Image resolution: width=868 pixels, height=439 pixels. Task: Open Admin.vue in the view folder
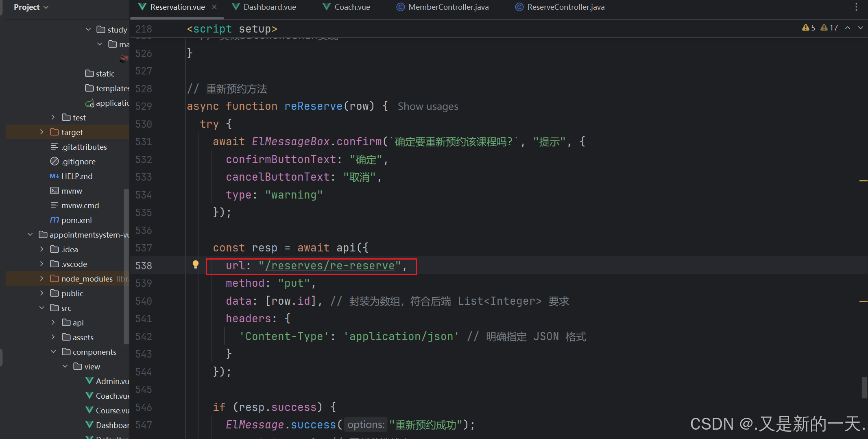click(x=108, y=381)
